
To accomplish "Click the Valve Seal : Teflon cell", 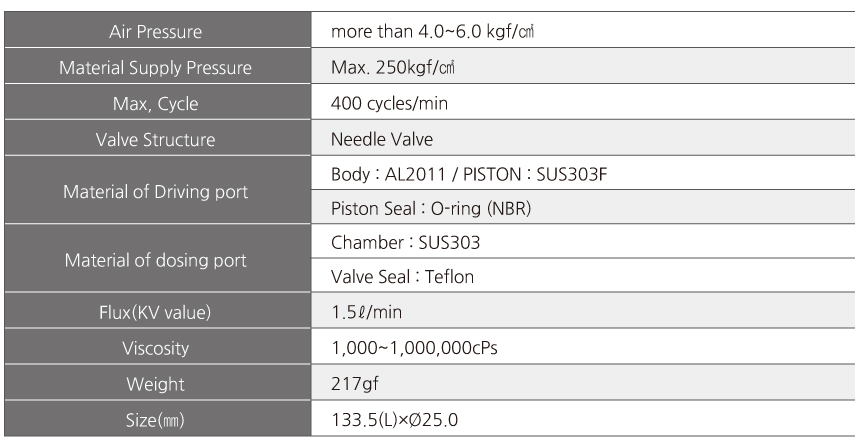I will pyautogui.click(x=583, y=276).
